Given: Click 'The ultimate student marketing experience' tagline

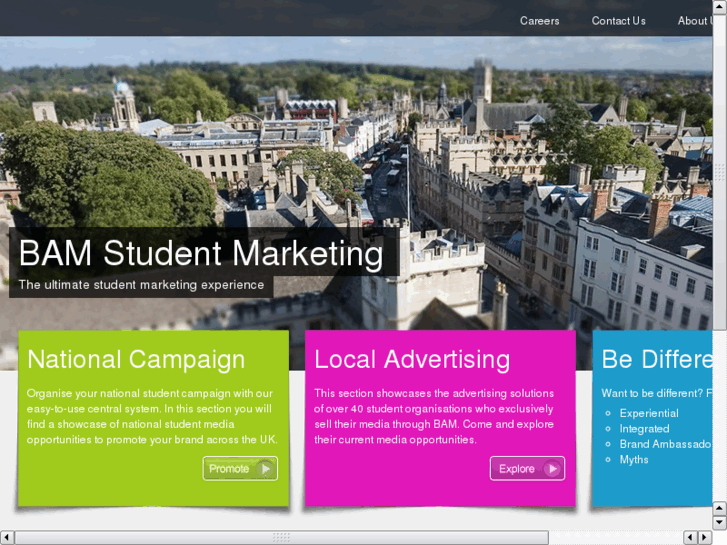Looking at the screenshot, I should tap(141, 285).
